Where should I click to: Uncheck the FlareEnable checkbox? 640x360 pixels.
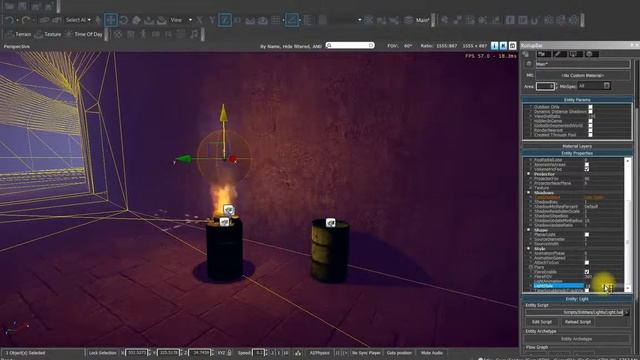coord(587,272)
